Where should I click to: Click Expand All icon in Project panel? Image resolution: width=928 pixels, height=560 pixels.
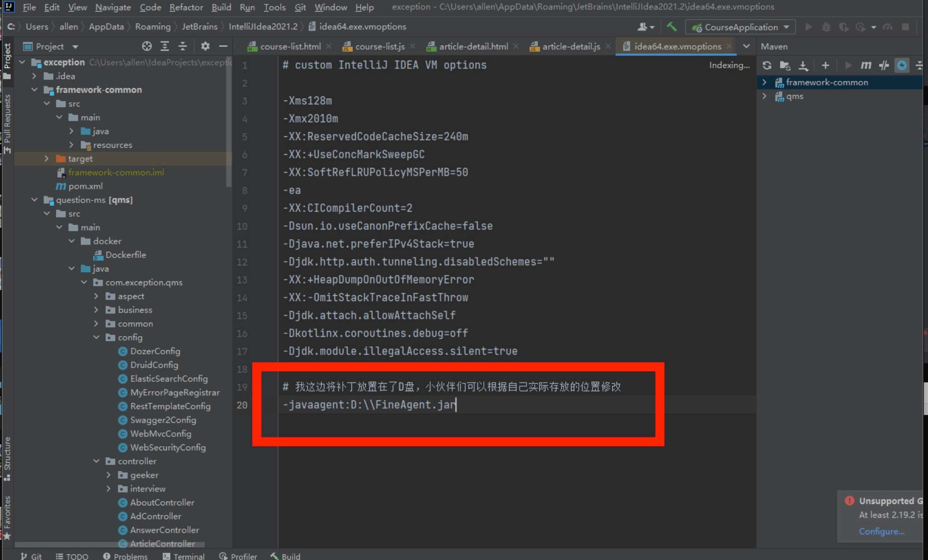coord(164,46)
